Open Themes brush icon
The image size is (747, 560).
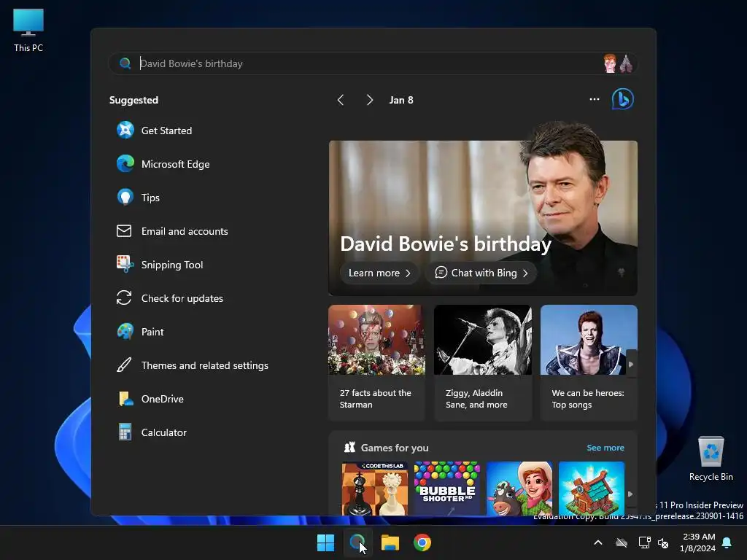coord(124,365)
